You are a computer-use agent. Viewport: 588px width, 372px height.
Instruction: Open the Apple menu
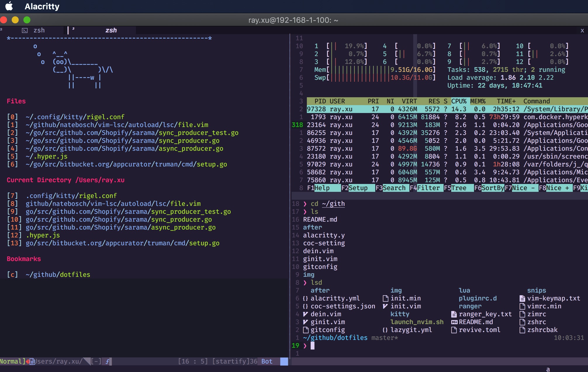tap(9, 6)
